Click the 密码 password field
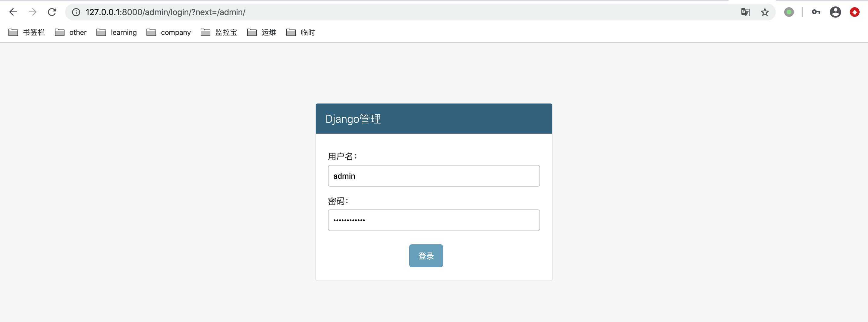The width and height of the screenshot is (868, 322). pos(434,220)
